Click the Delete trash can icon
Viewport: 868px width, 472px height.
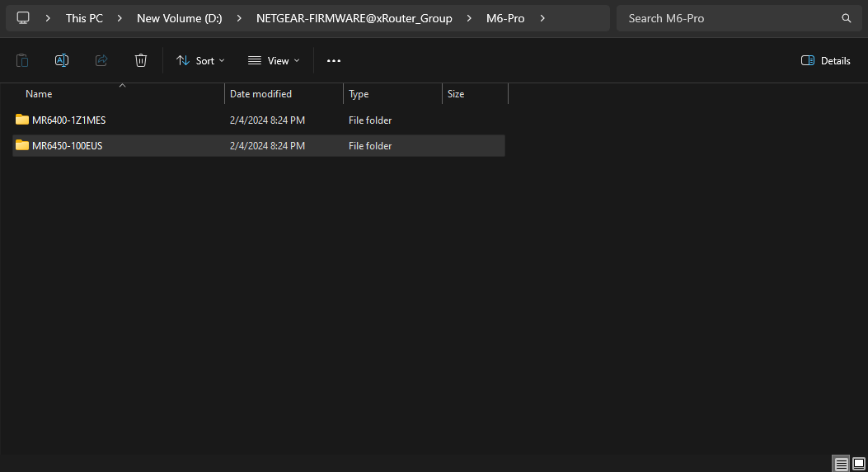coord(141,60)
